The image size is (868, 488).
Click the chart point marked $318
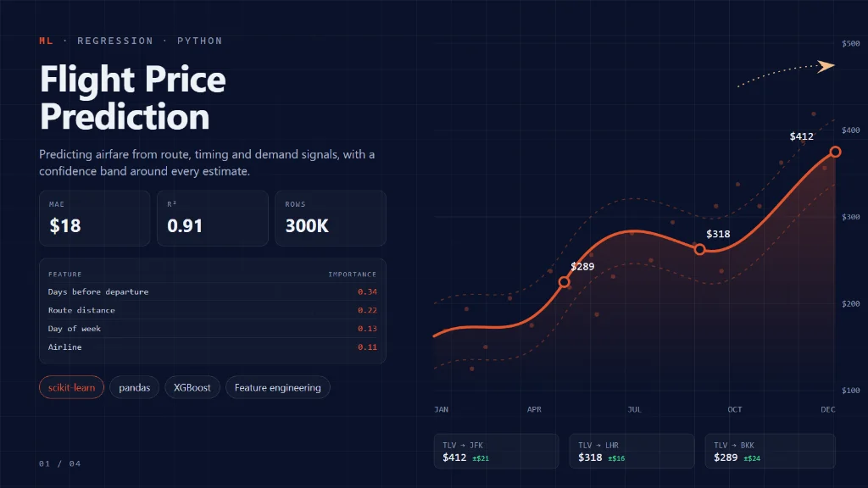699,250
